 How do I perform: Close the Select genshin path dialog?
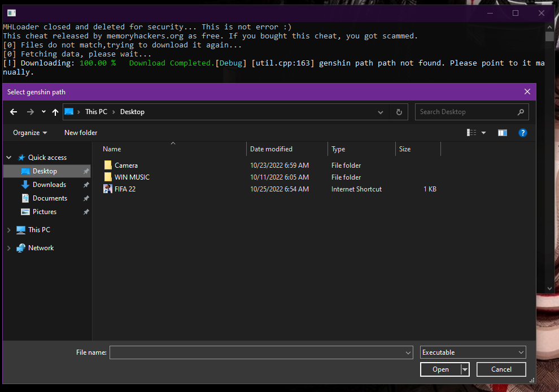click(527, 92)
